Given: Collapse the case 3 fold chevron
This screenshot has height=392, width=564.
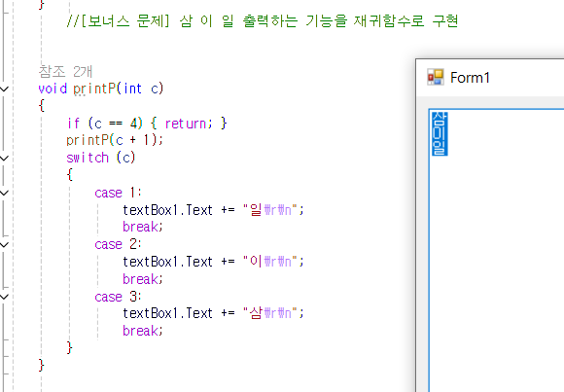Looking at the screenshot, I should [4, 297].
